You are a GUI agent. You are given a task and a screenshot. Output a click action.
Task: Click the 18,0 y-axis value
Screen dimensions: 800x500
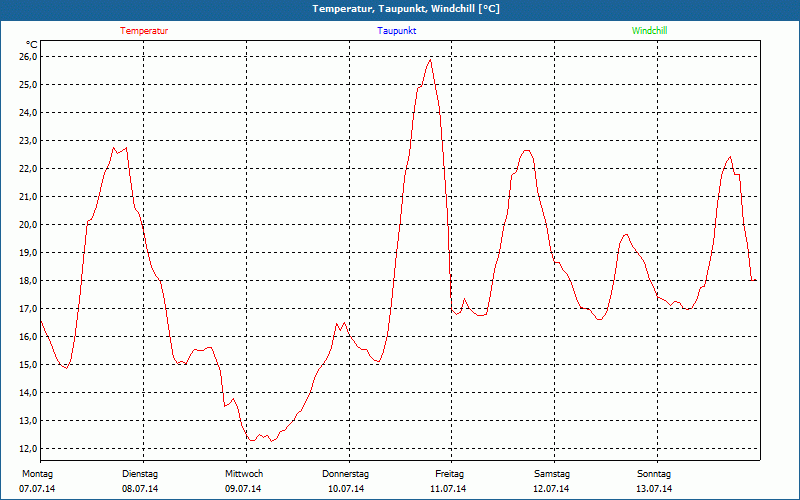(29, 281)
